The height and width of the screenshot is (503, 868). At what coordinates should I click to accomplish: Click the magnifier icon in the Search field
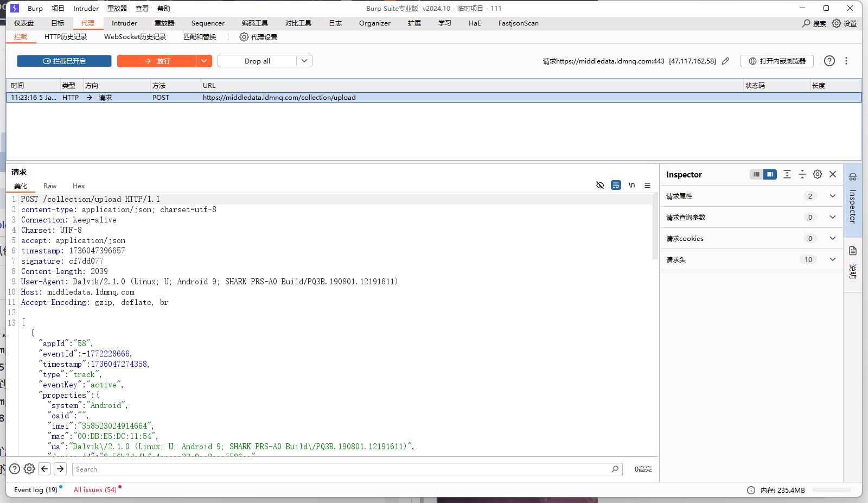tap(615, 469)
